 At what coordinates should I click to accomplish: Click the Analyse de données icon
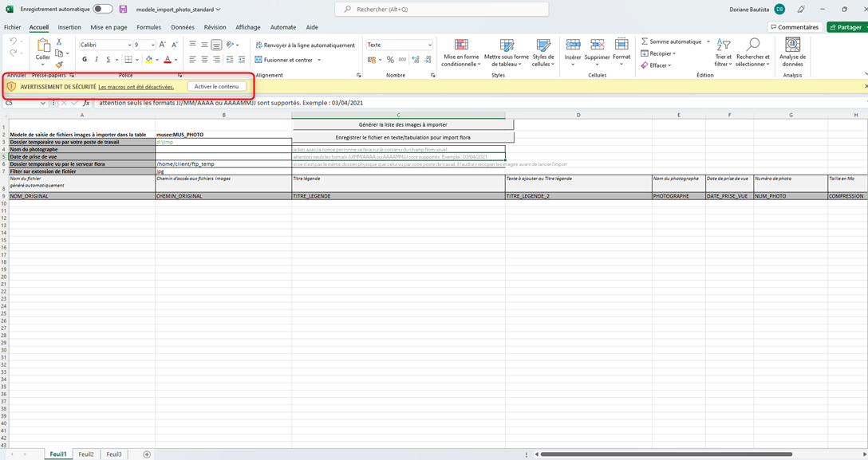792,45
